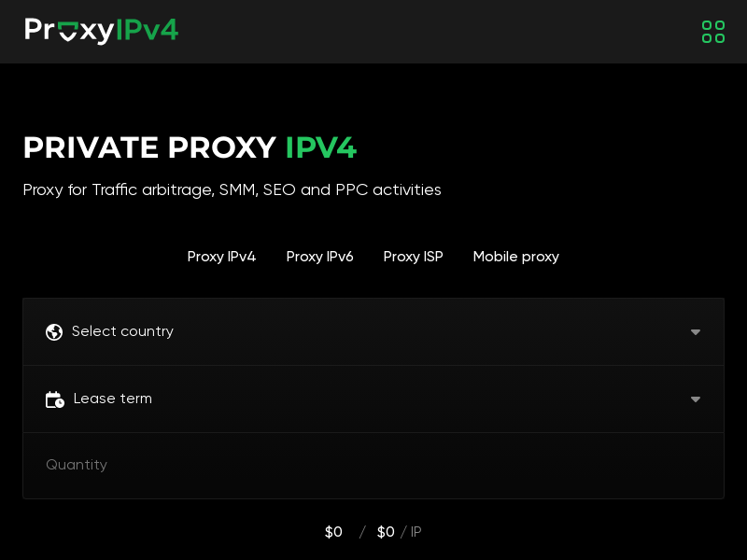Click the shield icon inside the logo

point(68,32)
